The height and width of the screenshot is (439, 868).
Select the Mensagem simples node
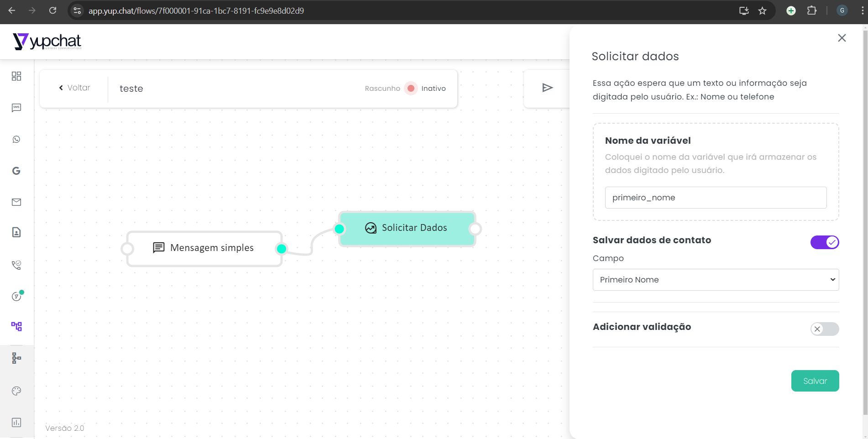click(204, 248)
